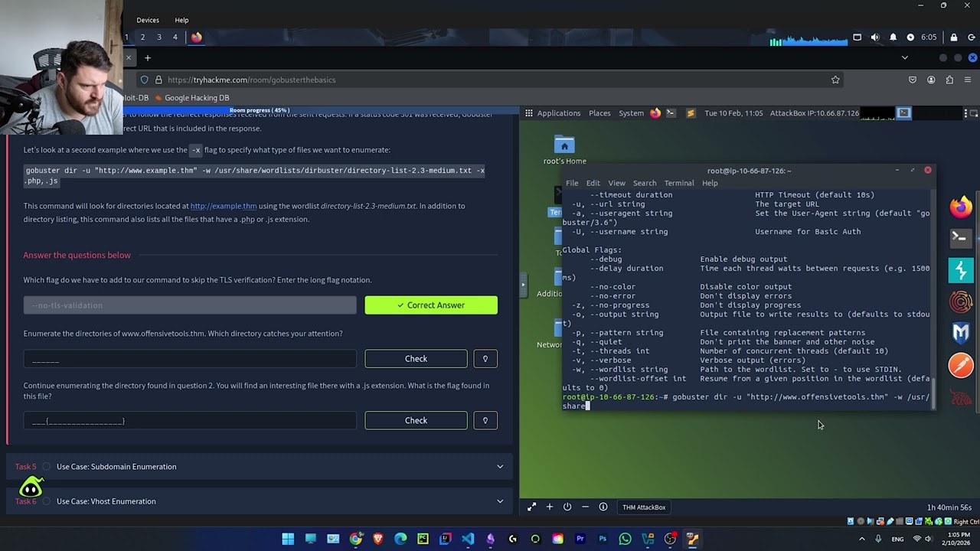Viewport: 980px width, 551px height.
Task: Click the Firefox icon in AttackBox dock
Action: click(x=961, y=207)
